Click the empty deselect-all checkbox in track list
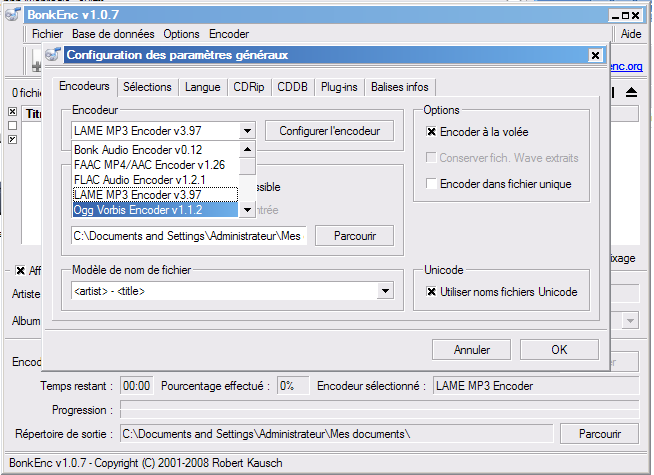The width and height of the screenshot is (654, 475). (x=13, y=125)
